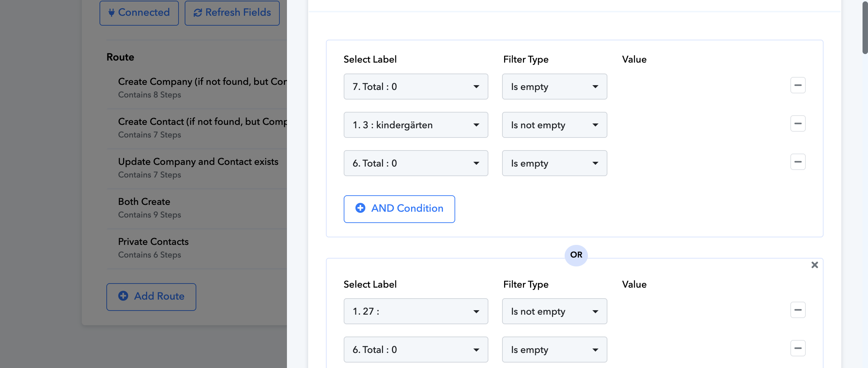Click the vertical scrollbar thumb
Viewport: 868px width, 368px height.
point(865,27)
